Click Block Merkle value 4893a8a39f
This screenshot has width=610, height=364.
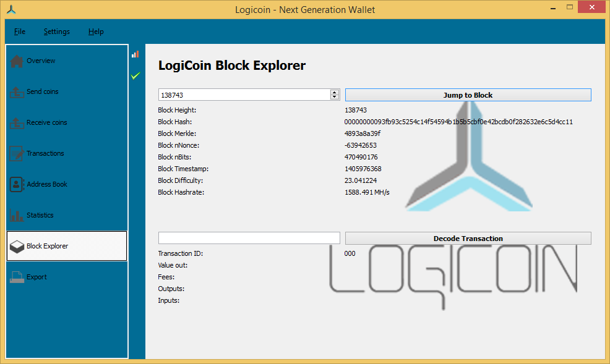coord(362,133)
